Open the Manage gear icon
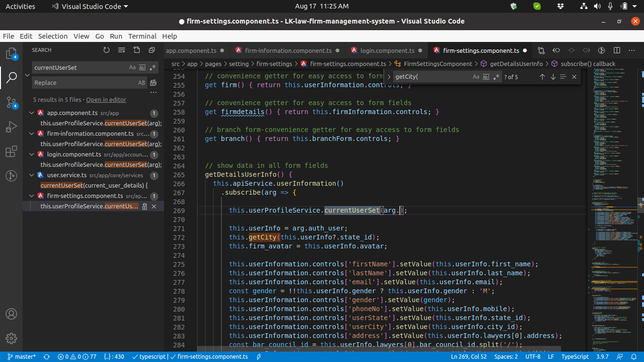Image resolution: width=644 pixels, height=362 pixels. coord(11,338)
